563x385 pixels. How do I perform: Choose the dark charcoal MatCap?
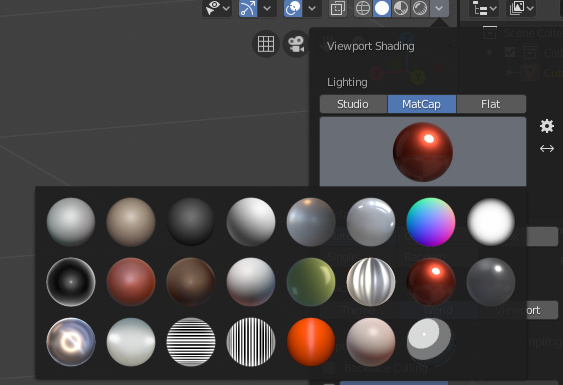pos(191,222)
